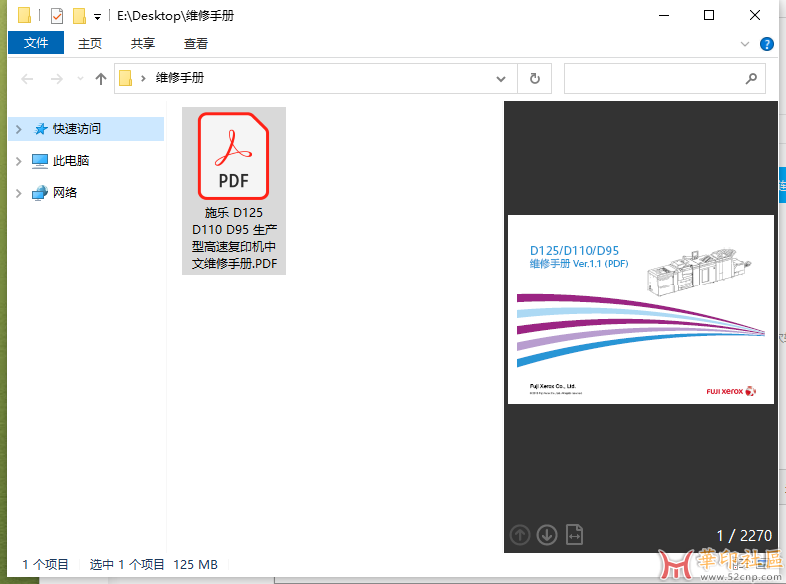Expand the ribbon with the chevron
786x584 pixels.
(744, 44)
